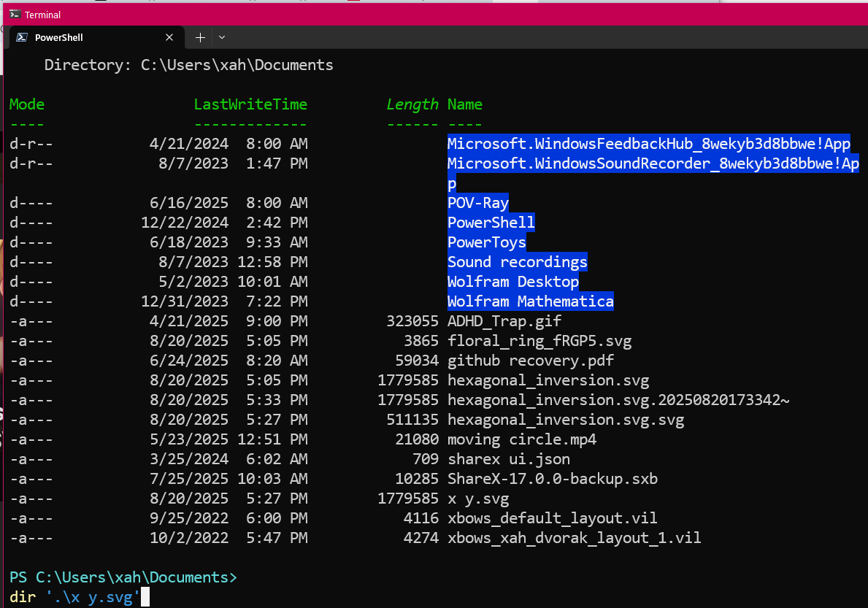
Task: Click the length value 323055
Action: (412, 321)
